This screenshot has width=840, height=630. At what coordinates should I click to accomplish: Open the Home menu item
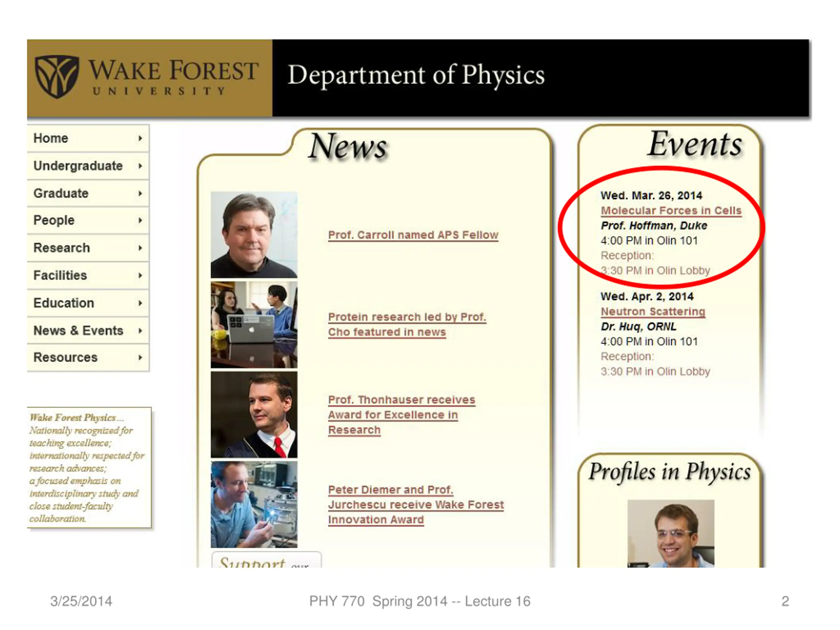(51, 138)
